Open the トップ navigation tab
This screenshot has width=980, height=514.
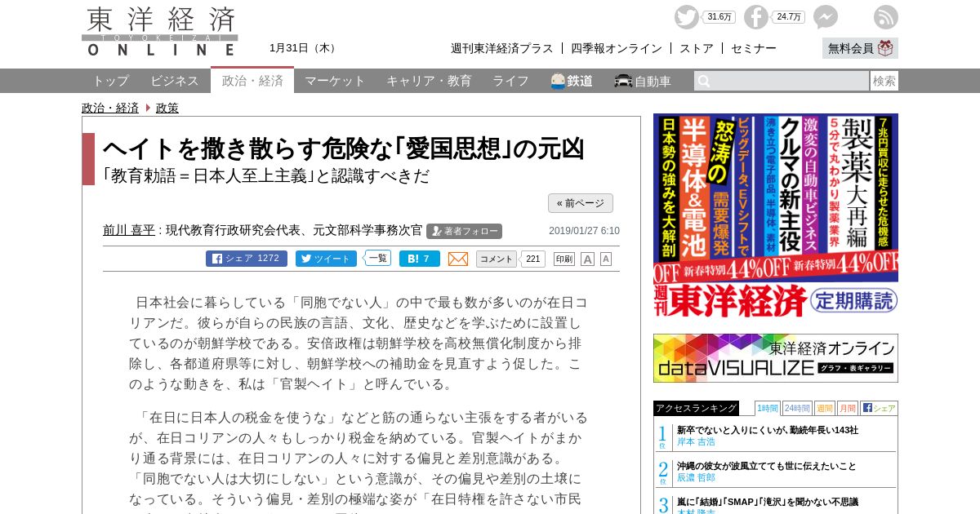coord(110,81)
